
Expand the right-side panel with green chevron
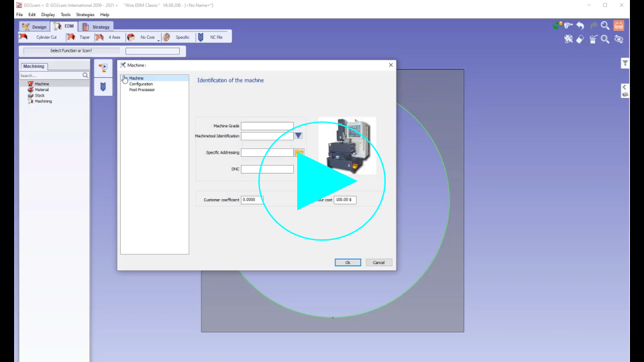pos(625,87)
